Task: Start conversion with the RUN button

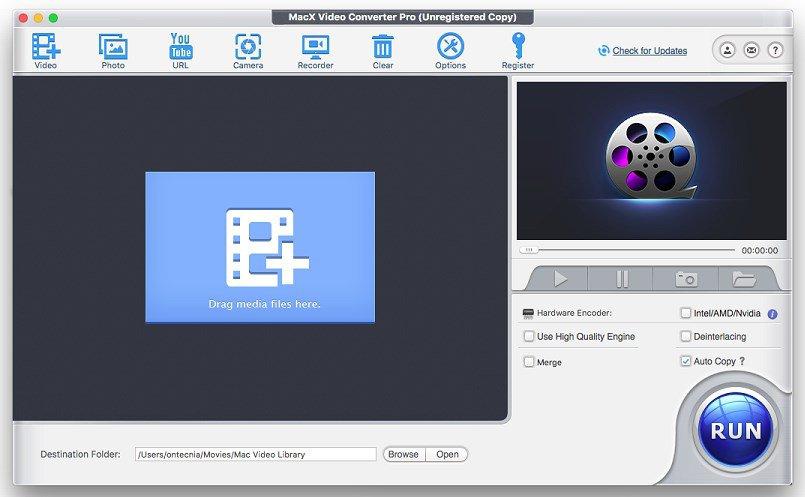Action: [x=736, y=430]
